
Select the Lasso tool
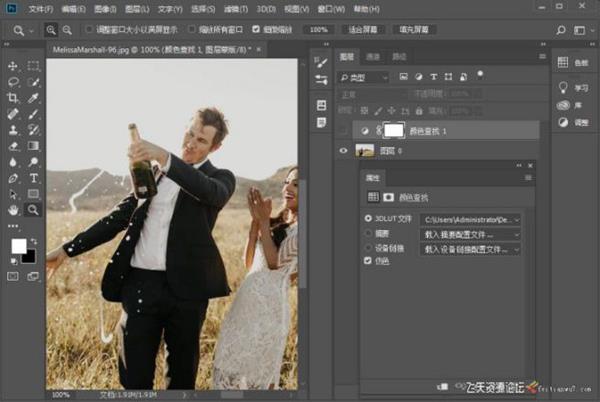(13, 82)
